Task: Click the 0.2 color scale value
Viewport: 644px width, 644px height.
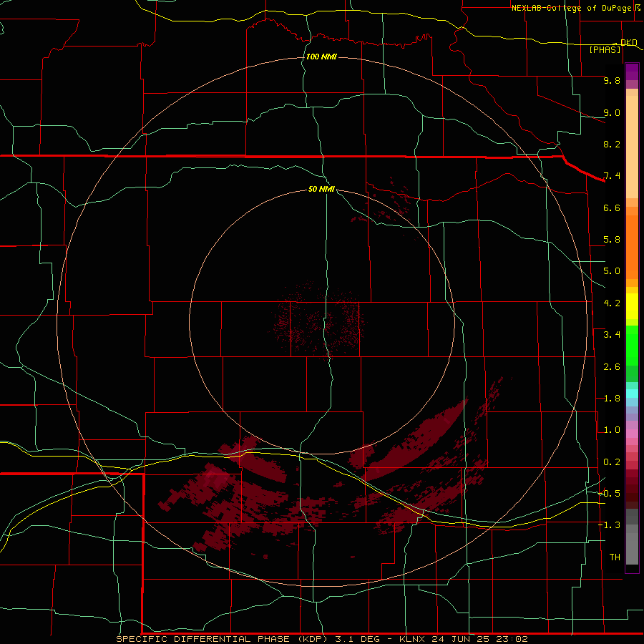Action: click(612, 462)
